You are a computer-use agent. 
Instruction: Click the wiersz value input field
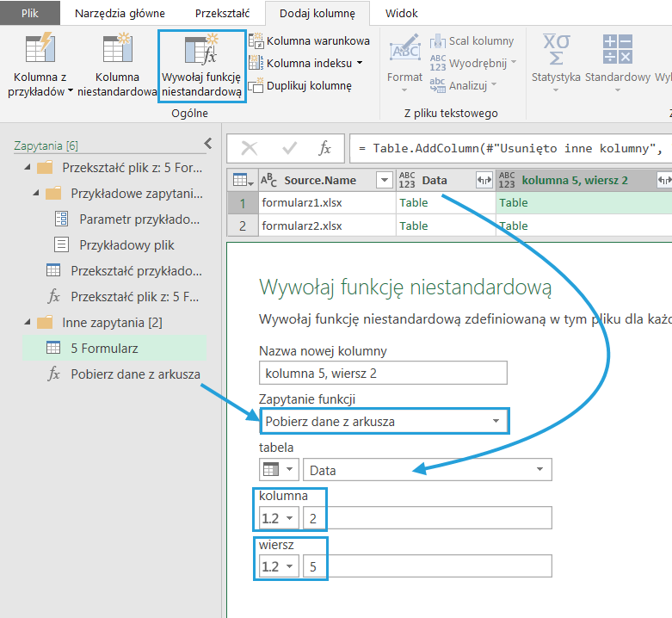tap(427, 566)
